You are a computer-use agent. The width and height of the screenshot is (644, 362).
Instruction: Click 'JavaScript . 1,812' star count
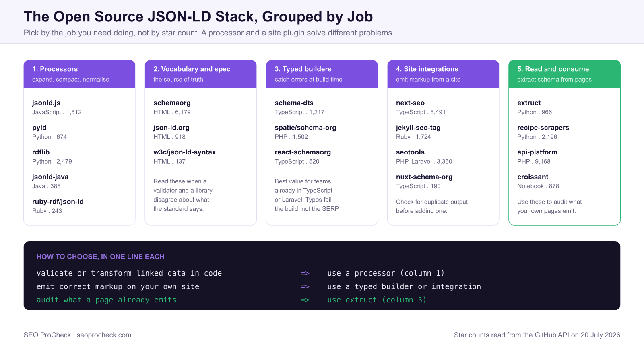pos(57,112)
